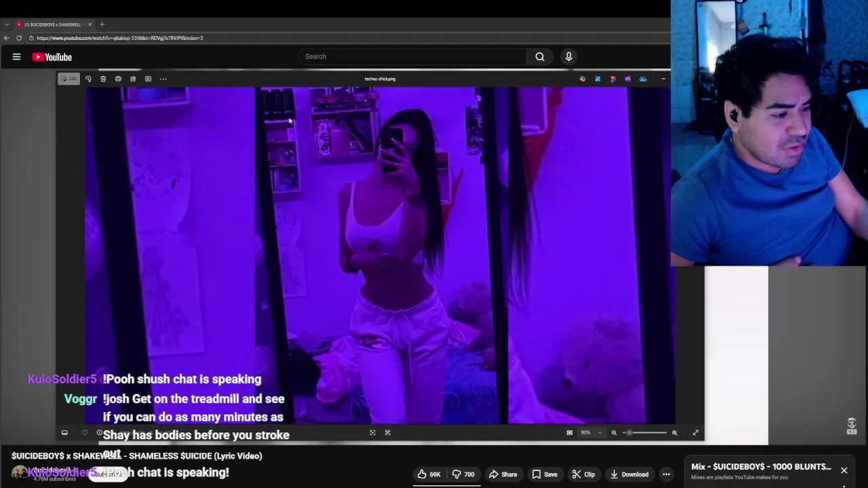Image resolution: width=868 pixels, height=488 pixels.
Task: Click the KuloSoldier5 chat username
Action: (62, 380)
